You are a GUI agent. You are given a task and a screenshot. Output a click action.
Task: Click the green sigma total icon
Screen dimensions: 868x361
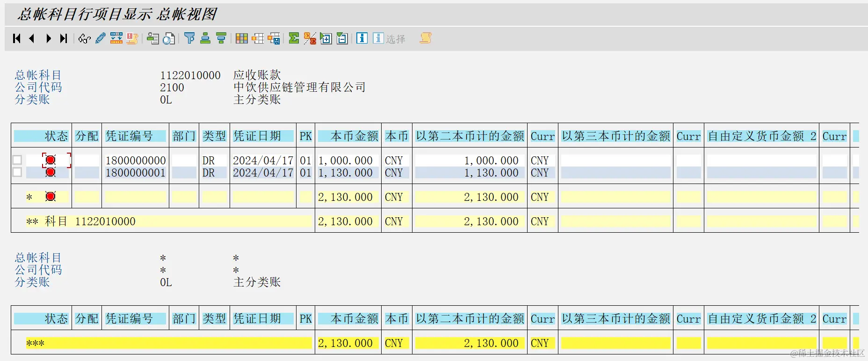(x=294, y=38)
